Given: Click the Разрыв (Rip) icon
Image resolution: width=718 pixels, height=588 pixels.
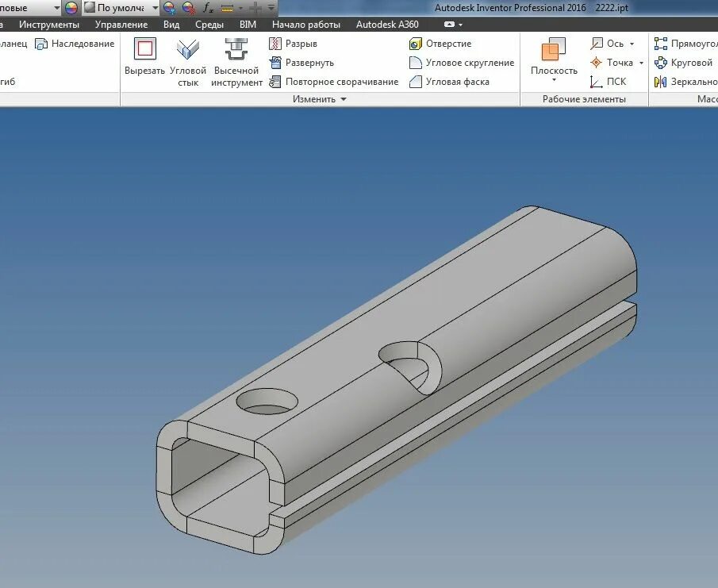Looking at the screenshot, I should pos(275,44).
